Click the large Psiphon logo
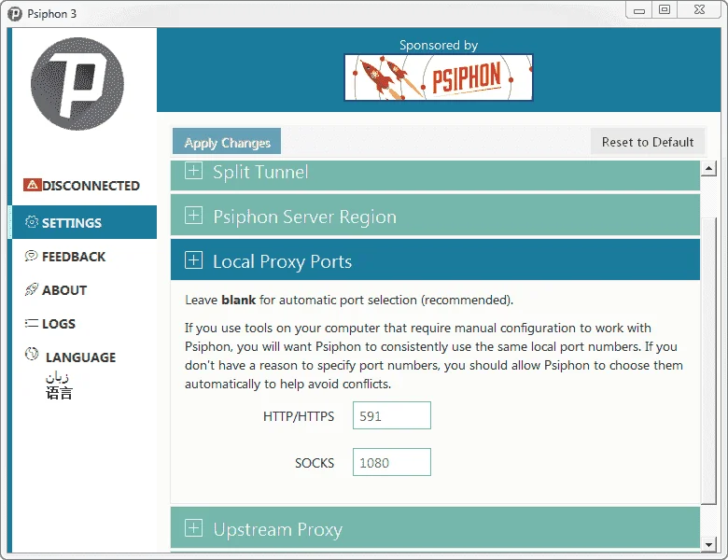The image size is (728, 560). [x=77, y=84]
